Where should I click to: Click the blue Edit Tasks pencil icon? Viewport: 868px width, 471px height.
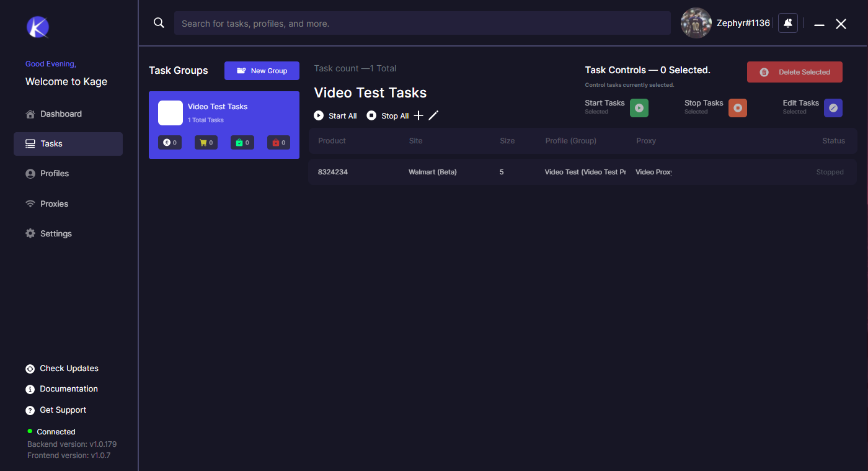(x=833, y=108)
